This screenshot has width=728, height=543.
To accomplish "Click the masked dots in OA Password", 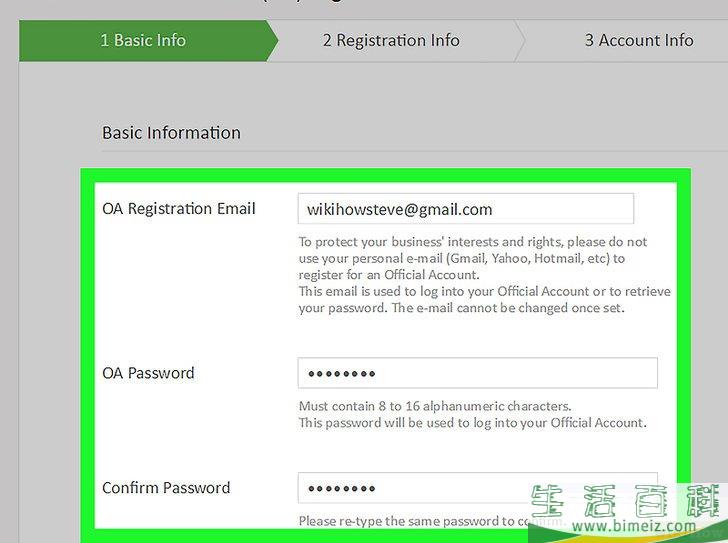I will pyautogui.click(x=341, y=374).
